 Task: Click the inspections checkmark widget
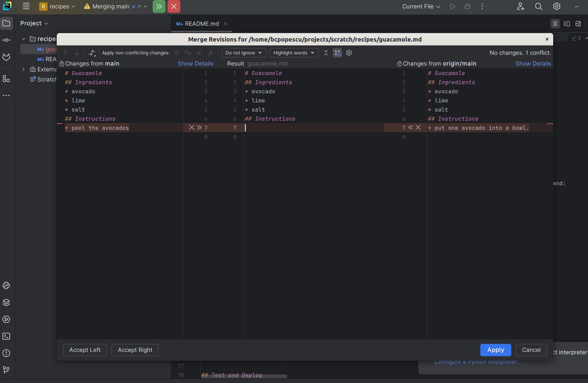click(576, 38)
